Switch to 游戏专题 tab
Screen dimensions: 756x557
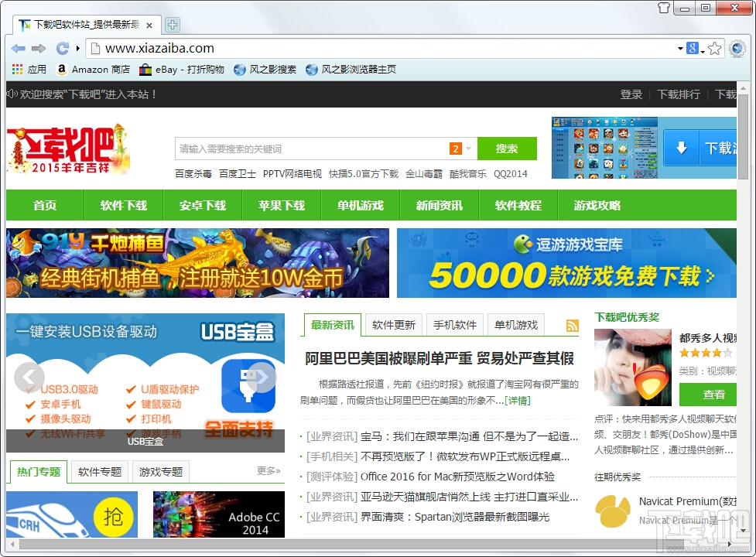click(161, 471)
